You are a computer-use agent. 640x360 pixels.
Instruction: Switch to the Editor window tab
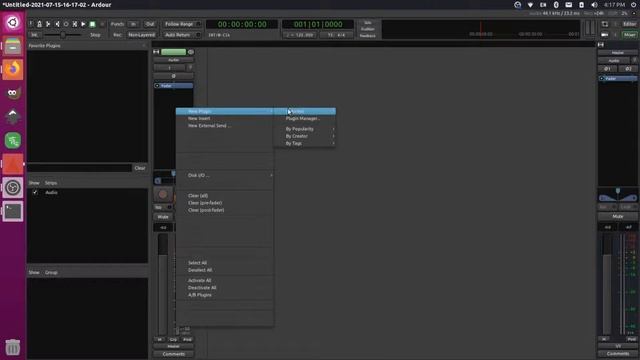[629, 24]
